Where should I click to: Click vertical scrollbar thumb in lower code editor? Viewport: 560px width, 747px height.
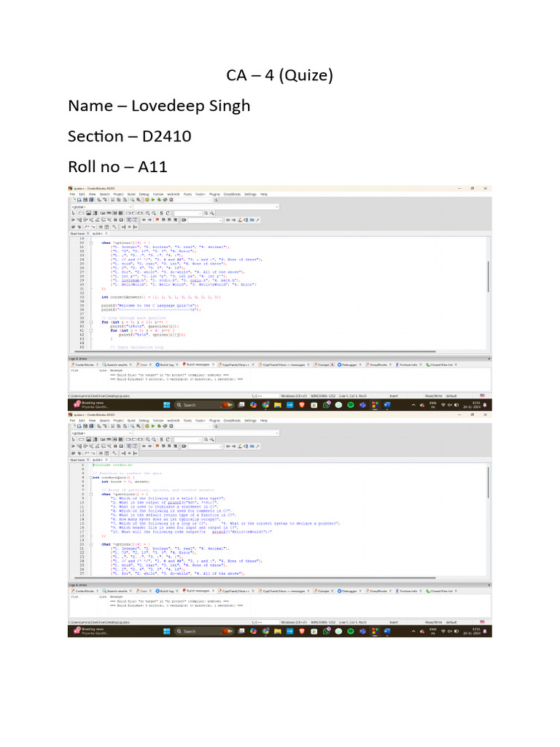(x=488, y=482)
